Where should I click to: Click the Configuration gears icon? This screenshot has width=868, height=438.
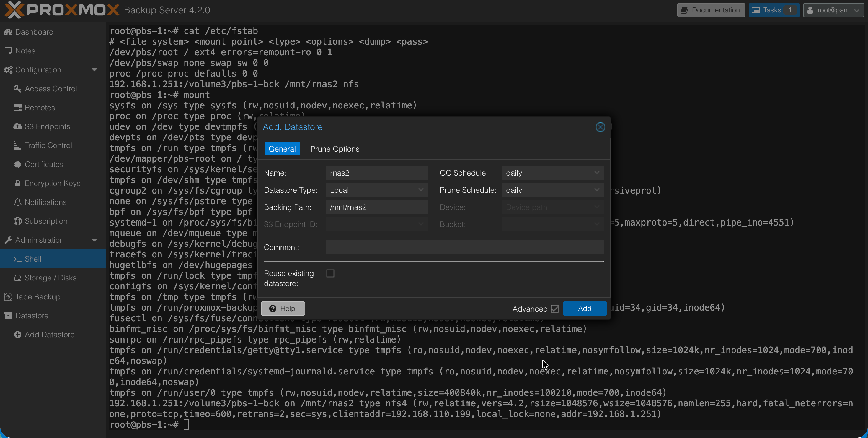[8, 70]
